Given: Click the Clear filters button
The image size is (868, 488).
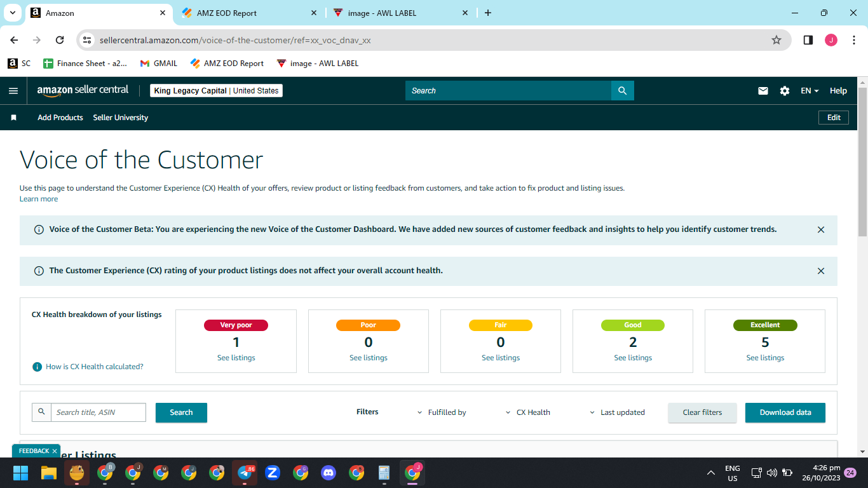Looking at the screenshot, I should (x=702, y=412).
